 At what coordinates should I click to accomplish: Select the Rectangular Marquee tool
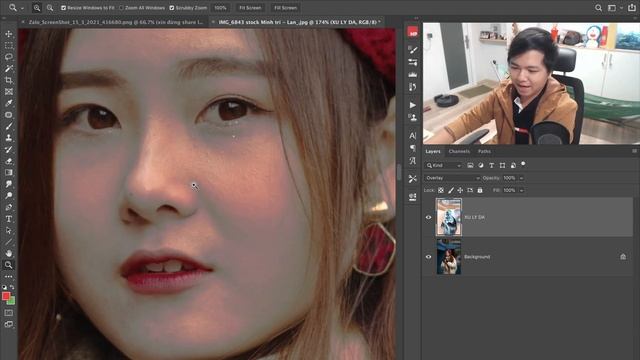point(9,46)
